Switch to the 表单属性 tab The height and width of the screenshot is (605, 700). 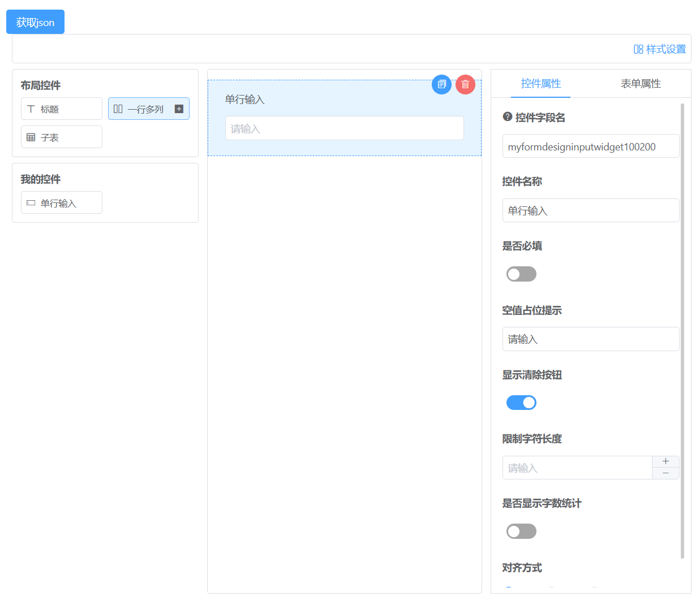click(x=640, y=83)
